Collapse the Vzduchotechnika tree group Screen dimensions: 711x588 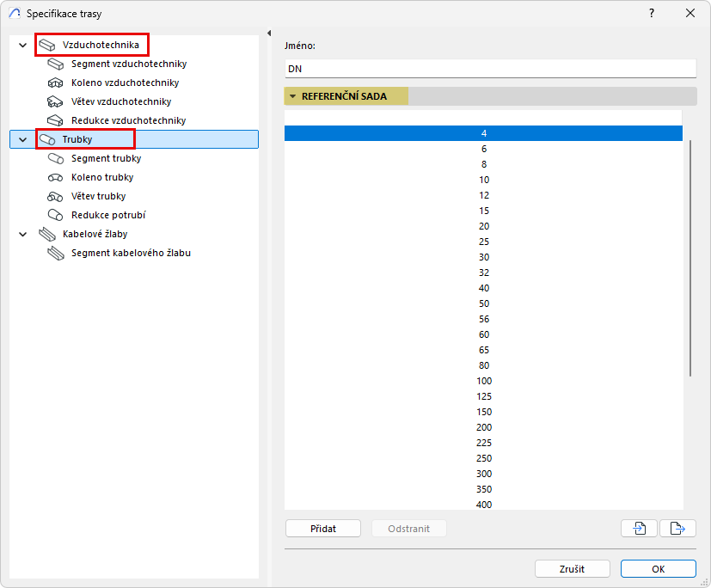point(22,45)
